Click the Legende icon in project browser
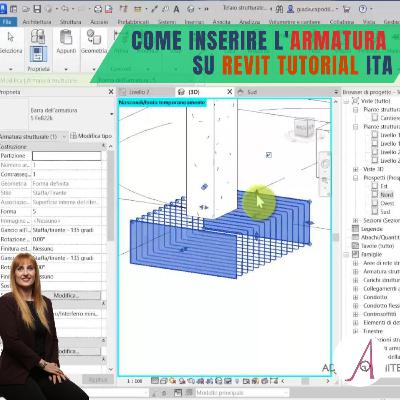The width and height of the screenshot is (400, 400). click(355, 229)
